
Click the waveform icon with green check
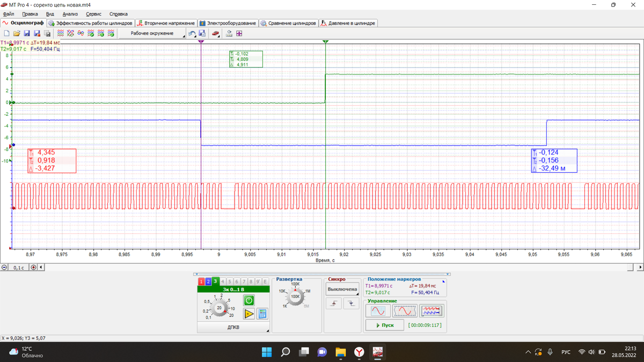pos(91,33)
